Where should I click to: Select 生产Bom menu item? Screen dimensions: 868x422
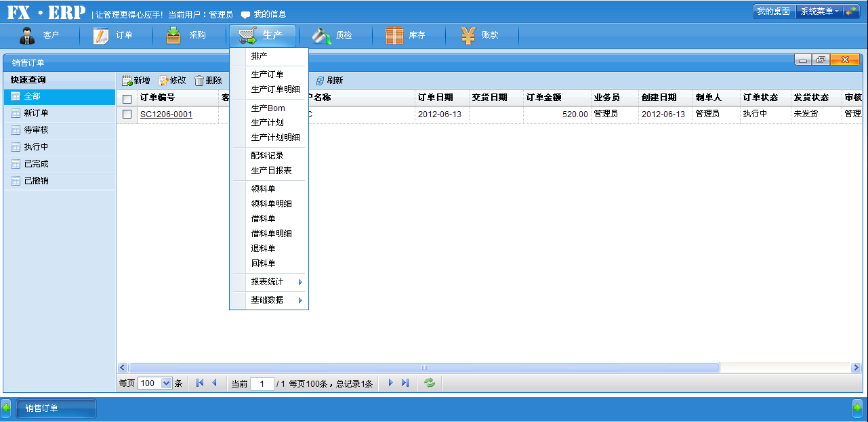click(x=270, y=108)
